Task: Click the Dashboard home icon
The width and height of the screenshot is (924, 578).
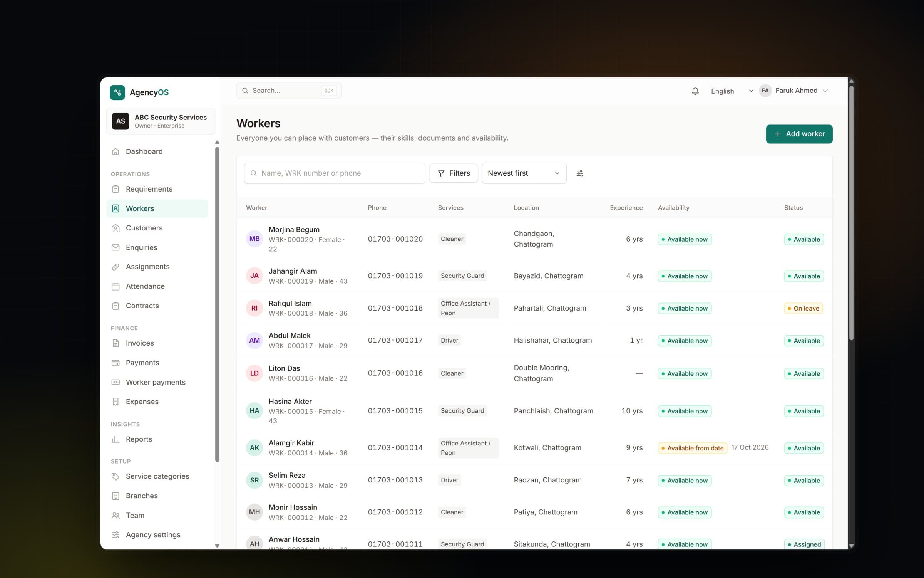Action: (x=115, y=151)
